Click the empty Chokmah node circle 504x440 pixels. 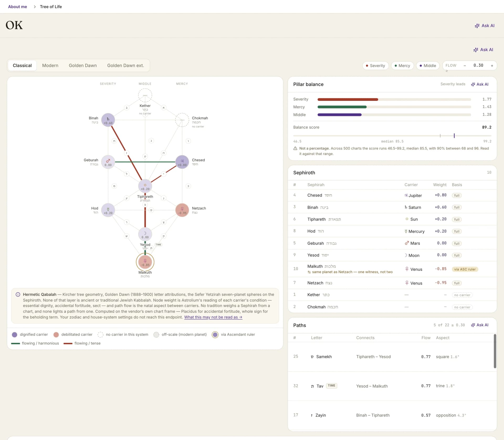(x=182, y=120)
